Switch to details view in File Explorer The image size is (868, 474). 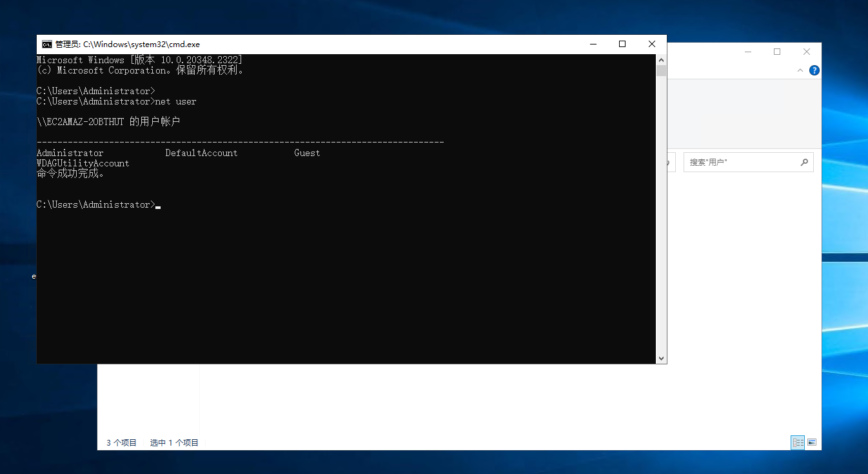point(798,442)
